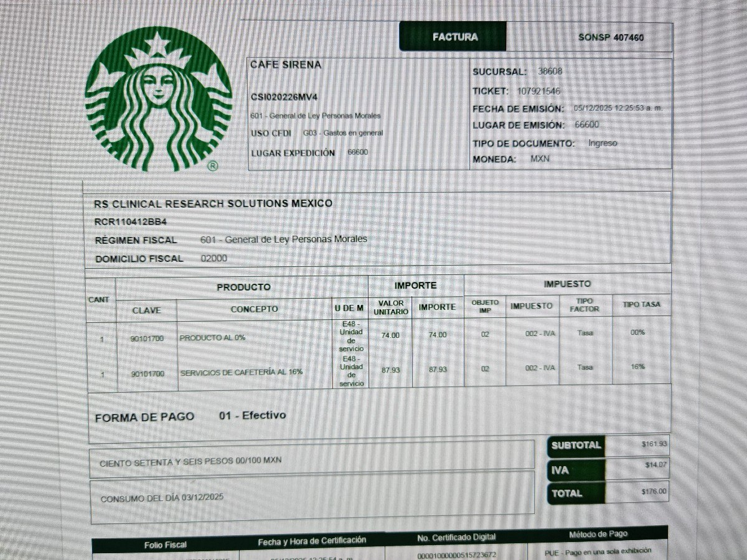Select SERVICIOS DE CAFETERÍA AL 16% row
747x560 pixels.
[241, 372]
